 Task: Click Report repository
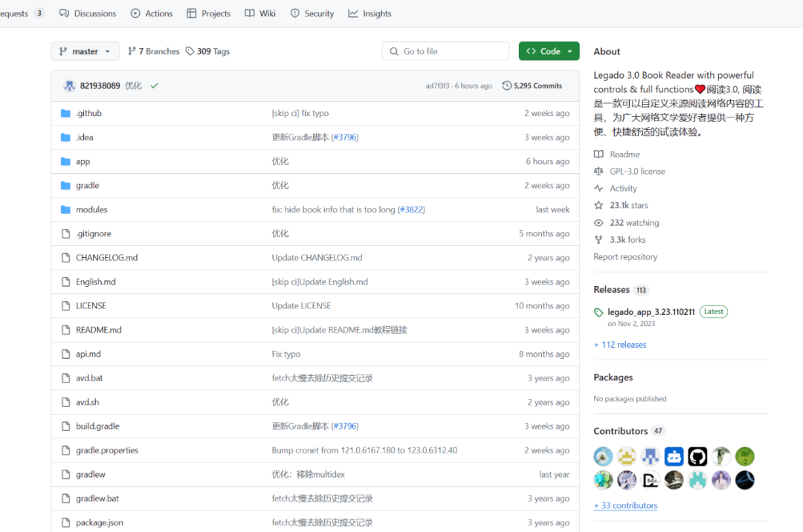(x=625, y=256)
